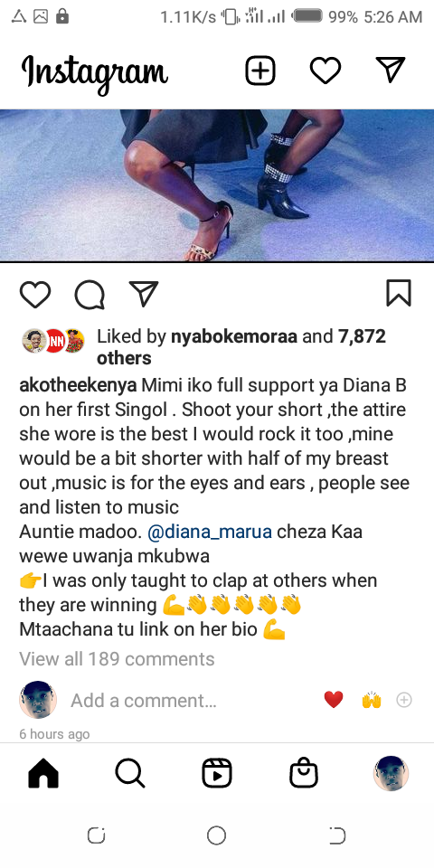The height and width of the screenshot is (868, 434).
Task: Open akotheekenya profile from caption
Action: pyautogui.click(x=78, y=385)
